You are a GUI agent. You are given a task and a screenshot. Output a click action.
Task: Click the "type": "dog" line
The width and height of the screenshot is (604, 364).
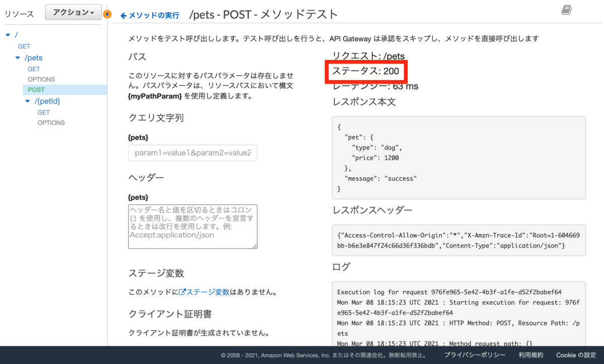pos(377,148)
